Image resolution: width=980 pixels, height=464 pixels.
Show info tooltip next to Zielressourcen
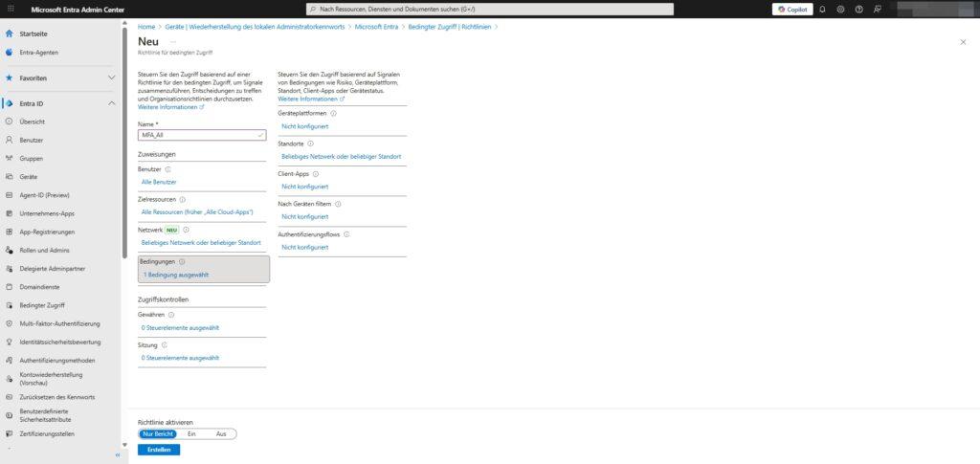coord(183,200)
